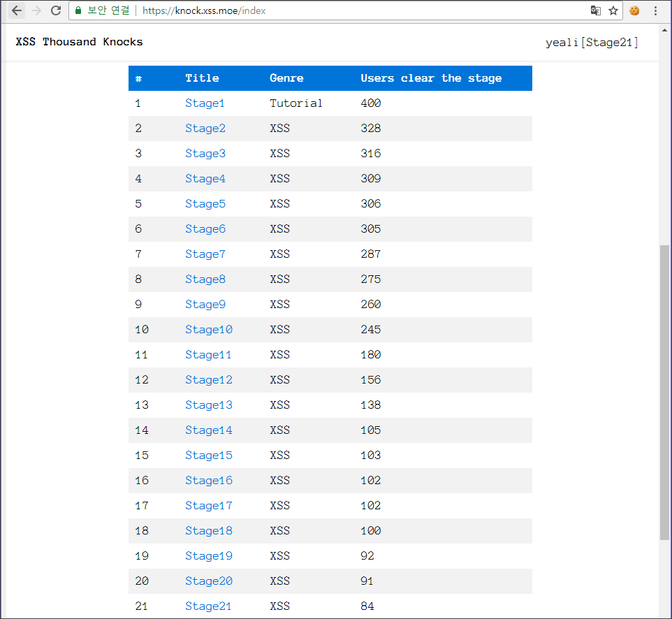Open Chrome three-dot menu
The image size is (672, 619).
[655, 10]
